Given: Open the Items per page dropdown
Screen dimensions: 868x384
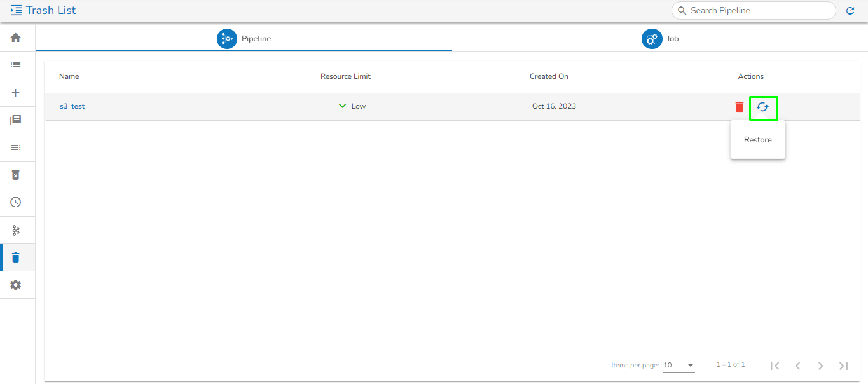Looking at the screenshot, I should pyautogui.click(x=679, y=366).
